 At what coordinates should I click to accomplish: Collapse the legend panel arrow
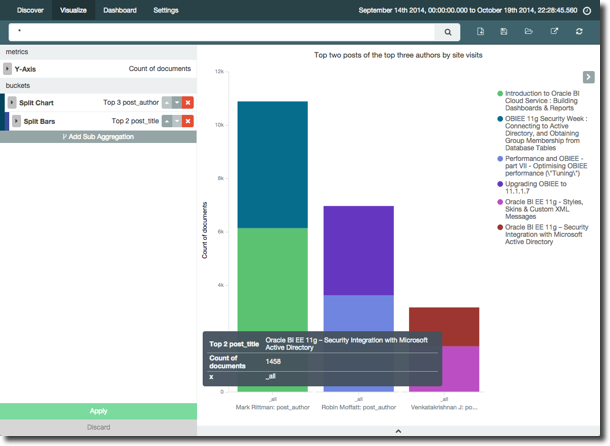[x=589, y=77]
